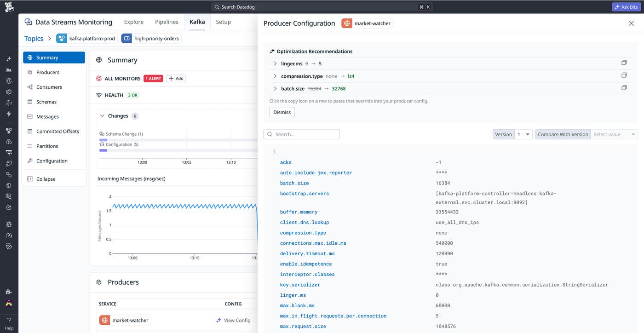Image resolution: width=644 pixels, height=333 pixels.
Task: Open the bug icon in left navigation
Action: click(9, 224)
